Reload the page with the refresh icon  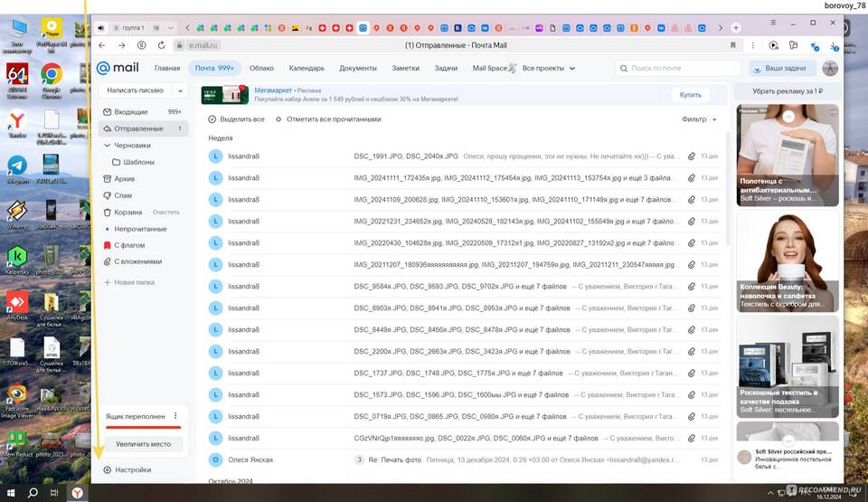pyautogui.click(x=161, y=45)
